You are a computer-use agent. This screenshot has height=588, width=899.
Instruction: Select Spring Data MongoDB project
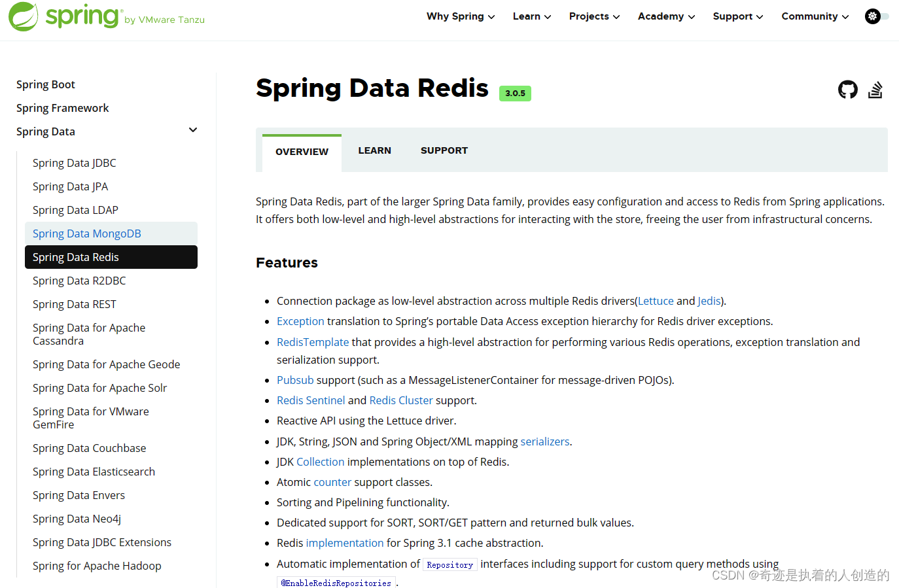tap(111, 233)
